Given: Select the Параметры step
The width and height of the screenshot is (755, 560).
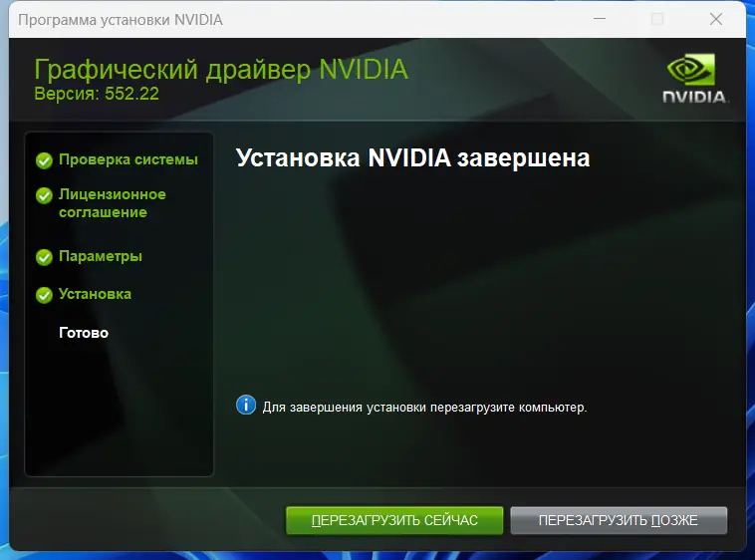Looking at the screenshot, I should (x=101, y=256).
